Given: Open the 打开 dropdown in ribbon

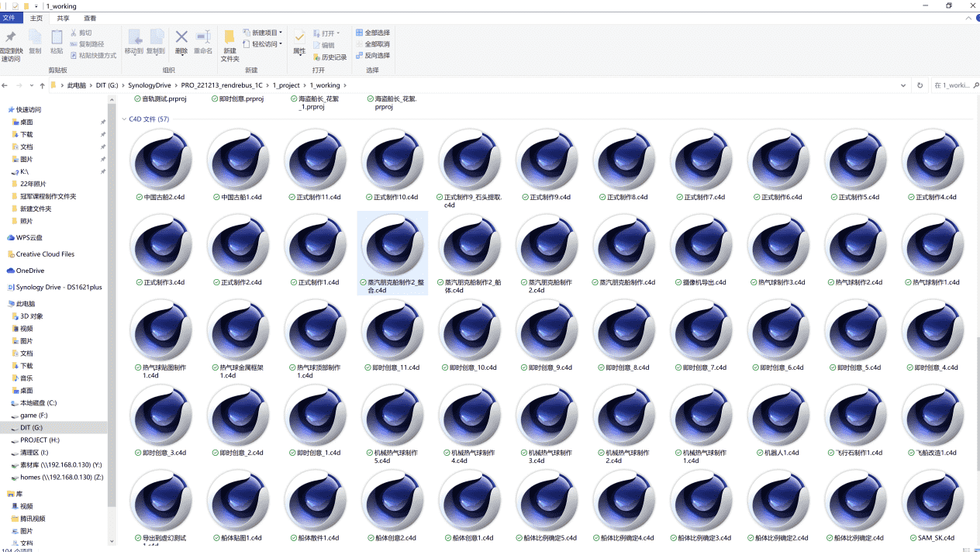Looking at the screenshot, I should (326, 33).
